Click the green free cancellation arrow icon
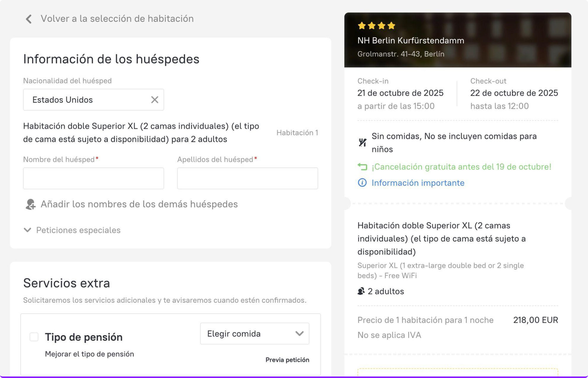Image resolution: width=588 pixels, height=378 pixels. [362, 167]
